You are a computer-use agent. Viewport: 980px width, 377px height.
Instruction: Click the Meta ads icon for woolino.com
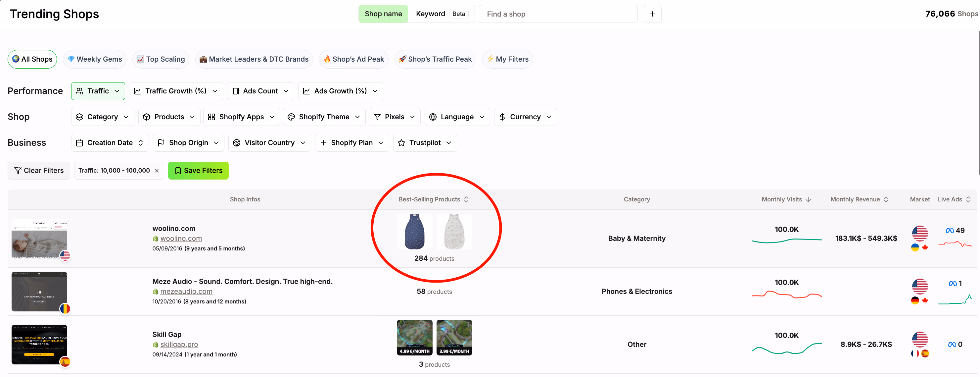[x=949, y=230]
